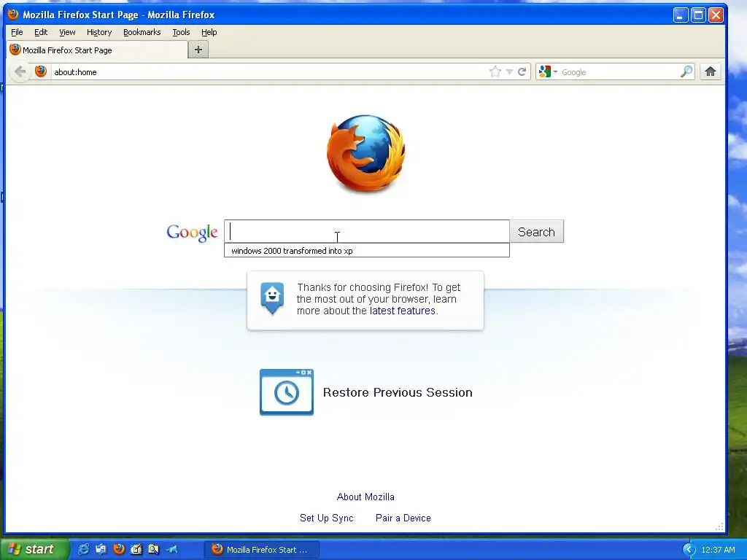747x560 pixels.
Task: Click the folder-search Quick Launch icon
Action: point(153,549)
